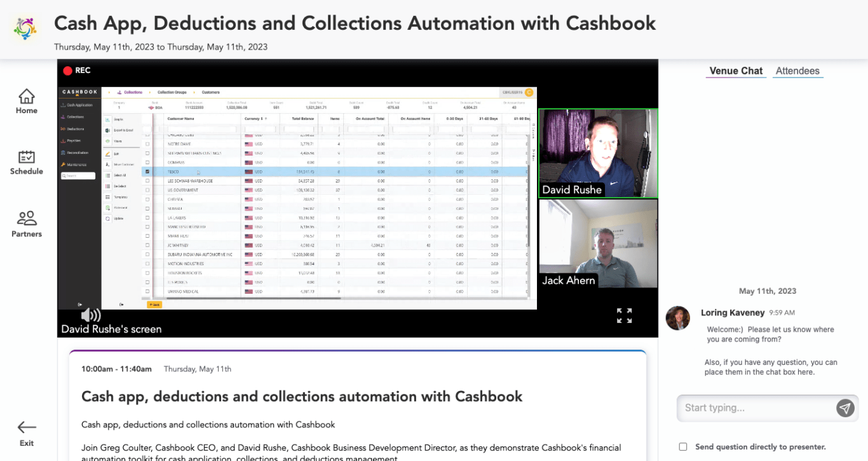Switch to the Attendees tab
Image resolution: width=868 pixels, height=461 pixels.
click(797, 71)
